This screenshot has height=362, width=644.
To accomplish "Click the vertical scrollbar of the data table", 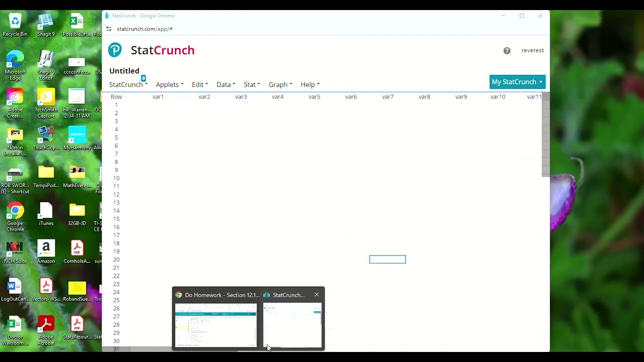I will [x=546, y=135].
